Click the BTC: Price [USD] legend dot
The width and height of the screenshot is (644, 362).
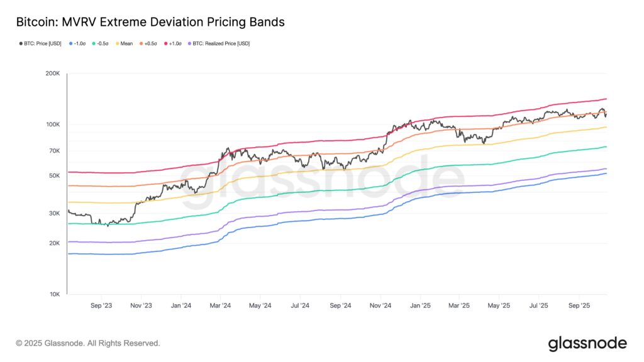click(x=21, y=43)
